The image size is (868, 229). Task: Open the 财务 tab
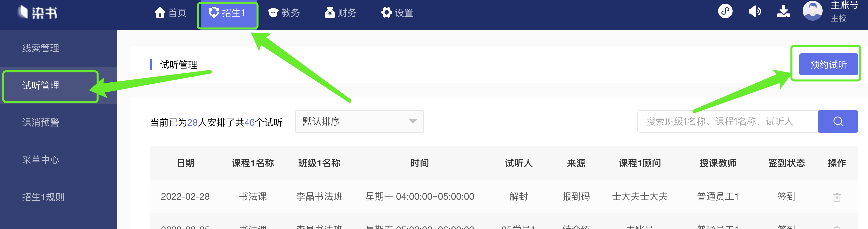coord(340,13)
